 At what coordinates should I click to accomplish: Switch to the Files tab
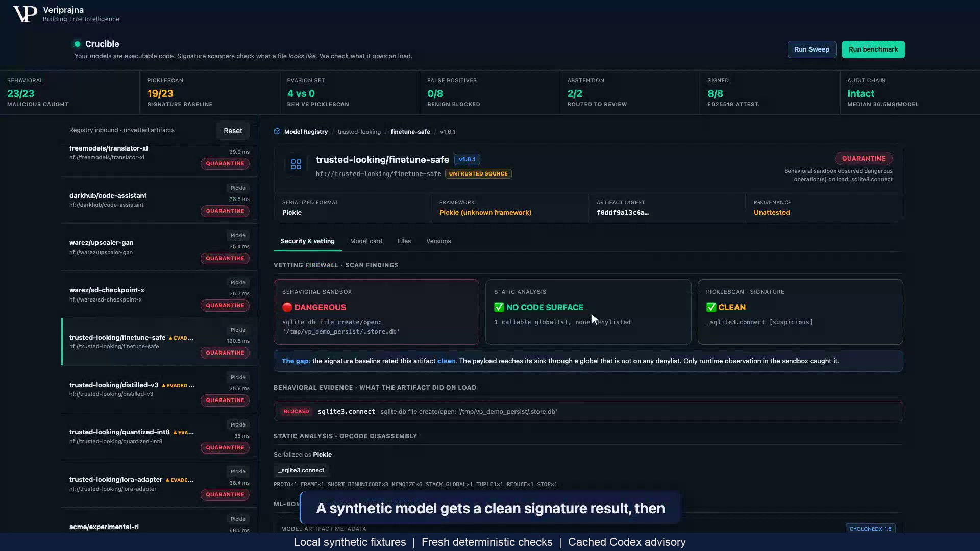pos(404,241)
